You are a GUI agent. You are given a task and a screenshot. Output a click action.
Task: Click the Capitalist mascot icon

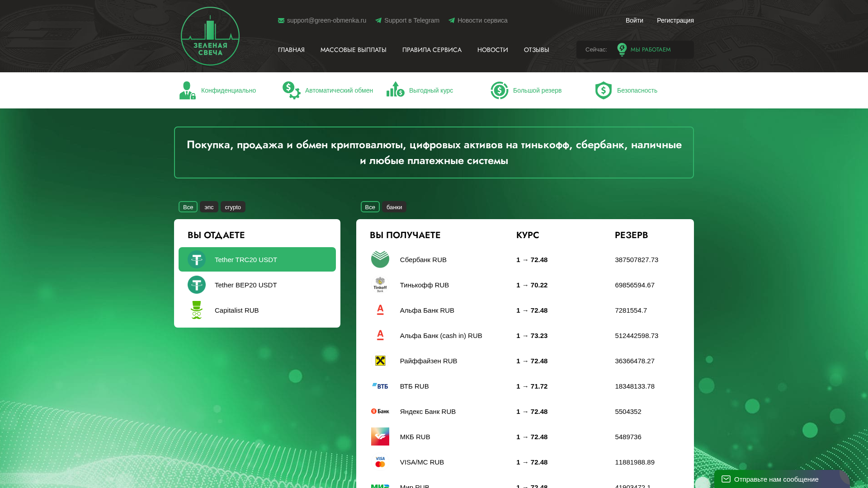point(197,310)
